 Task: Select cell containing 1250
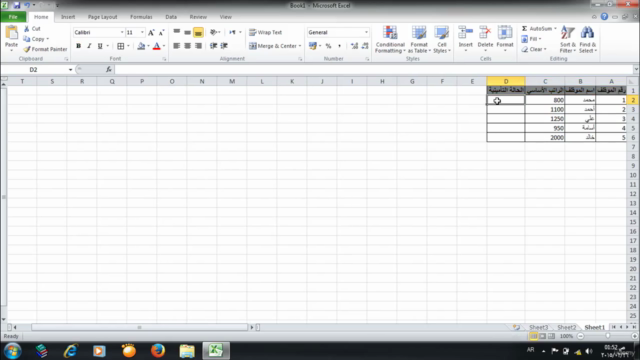click(x=545, y=119)
